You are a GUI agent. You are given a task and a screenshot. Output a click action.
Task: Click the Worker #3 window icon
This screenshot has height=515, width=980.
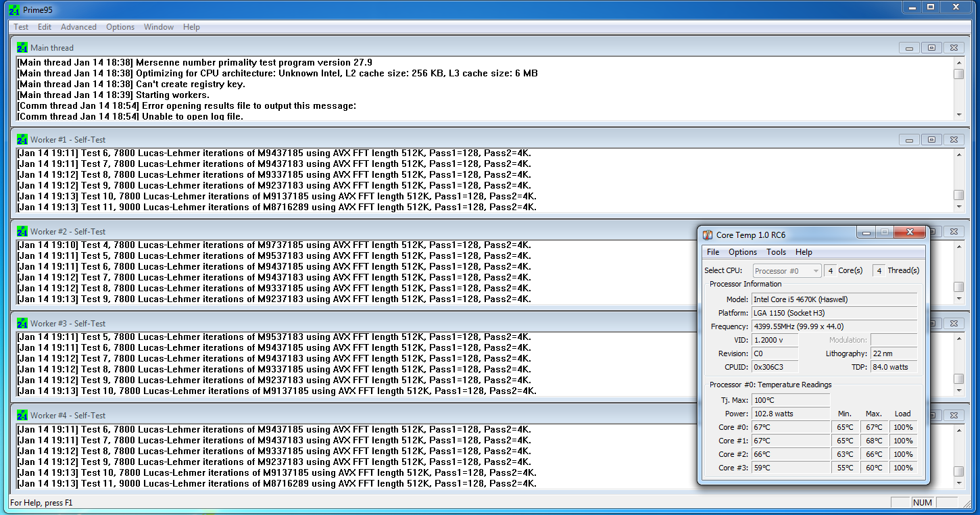point(22,323)
